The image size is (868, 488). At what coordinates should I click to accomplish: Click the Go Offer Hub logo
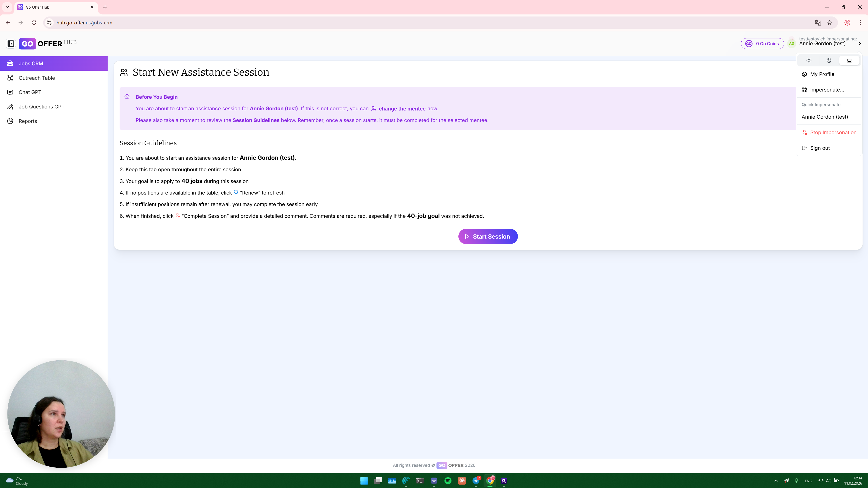[47, 43]
